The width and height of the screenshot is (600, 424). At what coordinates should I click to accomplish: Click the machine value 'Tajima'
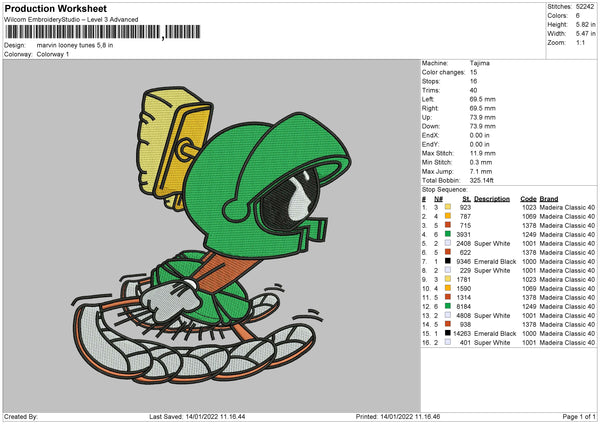479,63
